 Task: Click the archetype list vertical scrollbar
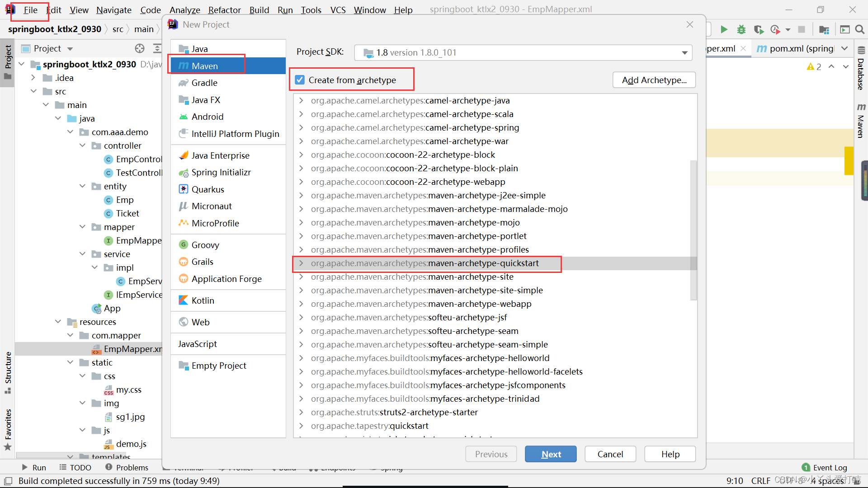click(x=693, y=230)
